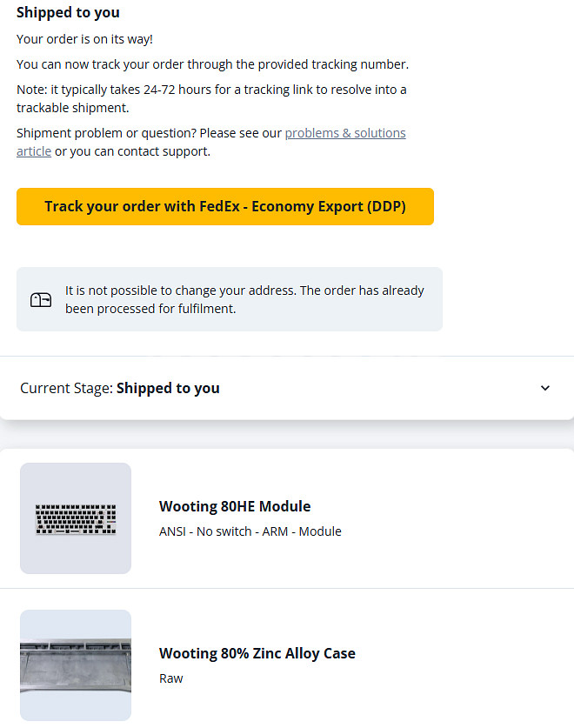This screenshot has width=574, height=728.
Task: Click the top 'Shipped to you' heading
Action: point(68,12)
